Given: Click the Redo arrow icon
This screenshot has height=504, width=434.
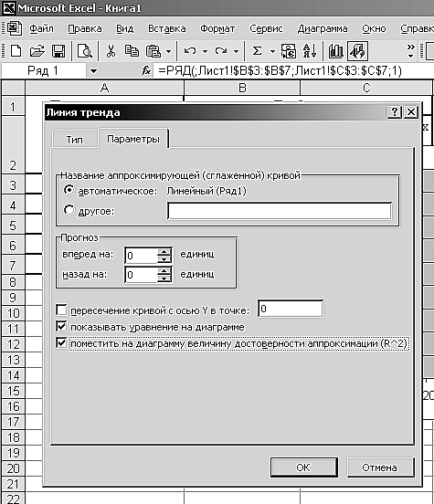Looking at the screenshot, I should coord(221,51).
